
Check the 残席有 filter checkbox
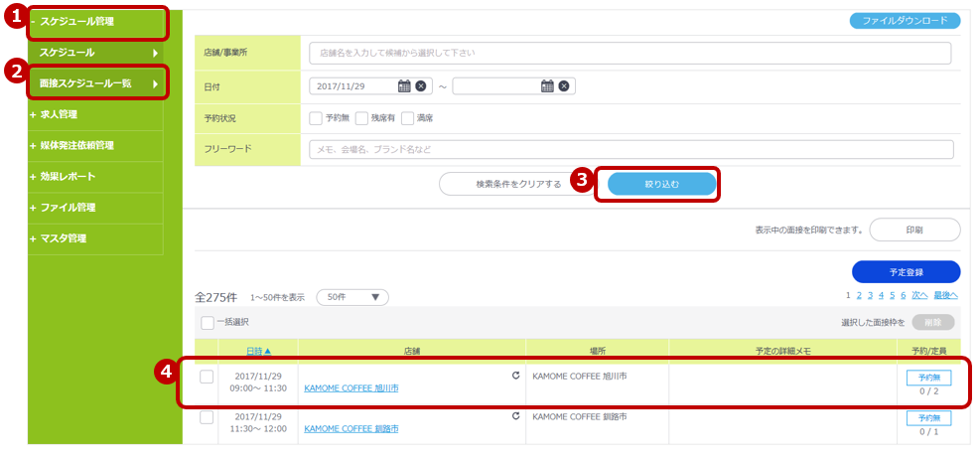pos(361,118)
